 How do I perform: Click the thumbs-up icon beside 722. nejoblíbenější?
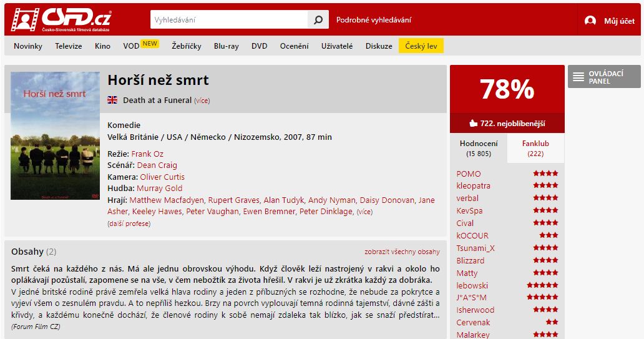click(x=473, y=123)
